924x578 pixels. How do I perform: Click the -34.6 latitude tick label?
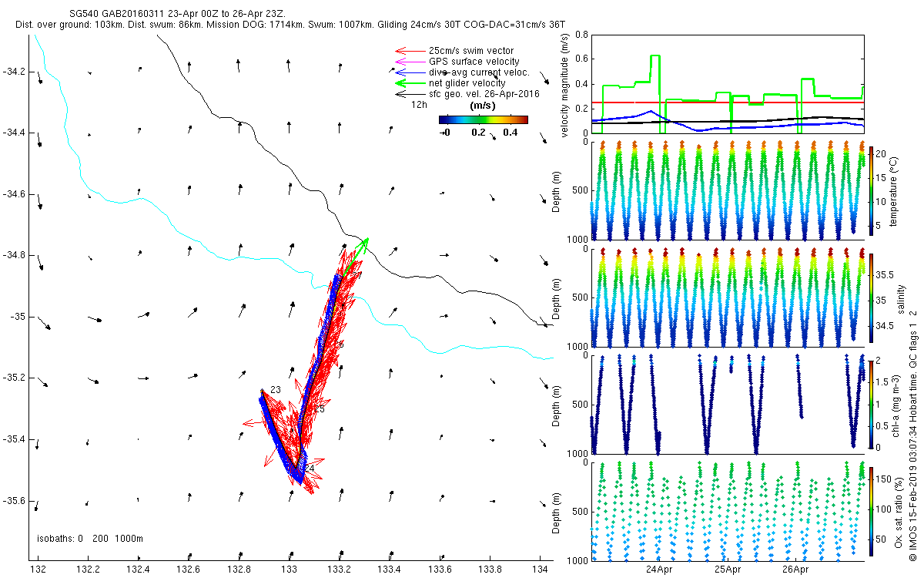(x=15, y=194)
